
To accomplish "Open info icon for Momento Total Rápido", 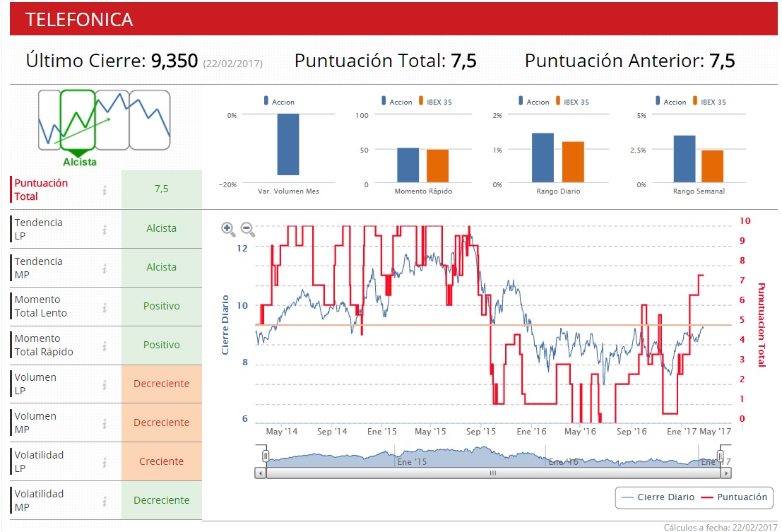I will 105,345.
